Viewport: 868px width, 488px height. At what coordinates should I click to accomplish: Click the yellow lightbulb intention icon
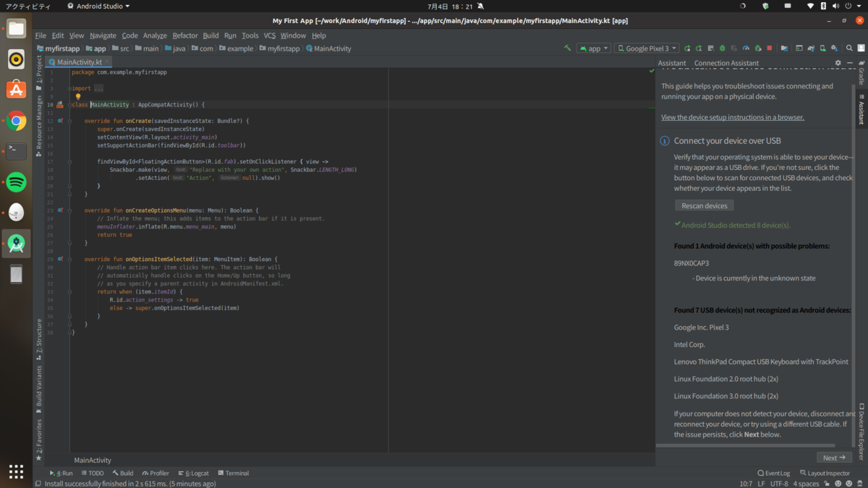tap(78, 96)
